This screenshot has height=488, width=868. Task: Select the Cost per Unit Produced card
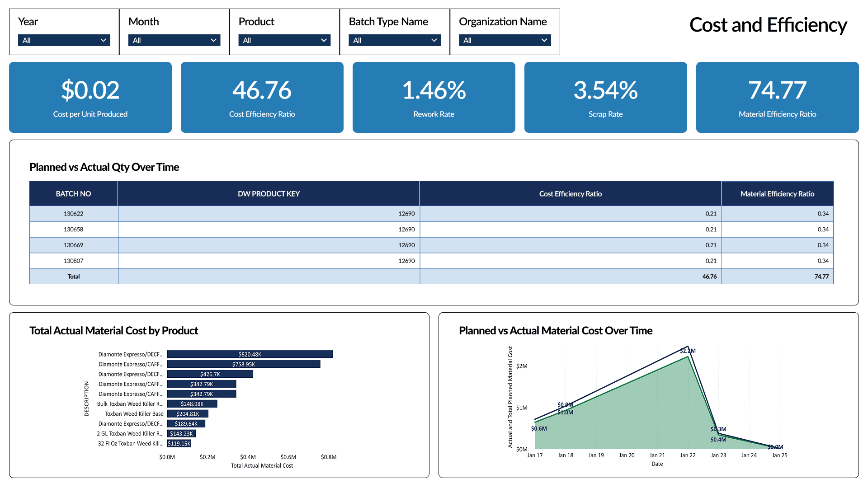(x=90, y=97)
